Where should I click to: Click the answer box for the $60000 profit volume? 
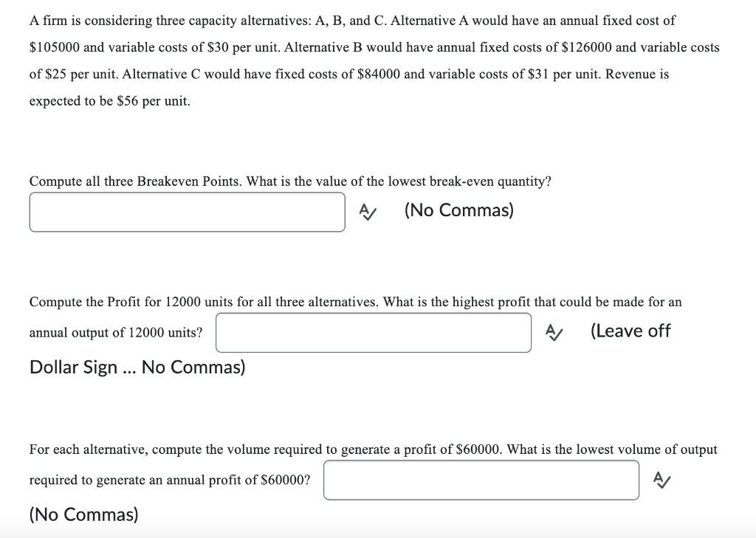coord(481,480)
